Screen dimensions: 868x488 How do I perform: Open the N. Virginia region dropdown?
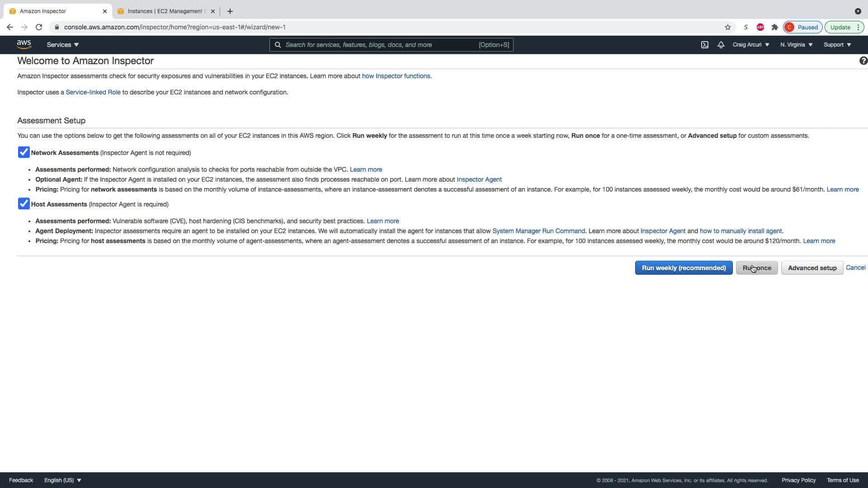point(796,45)
